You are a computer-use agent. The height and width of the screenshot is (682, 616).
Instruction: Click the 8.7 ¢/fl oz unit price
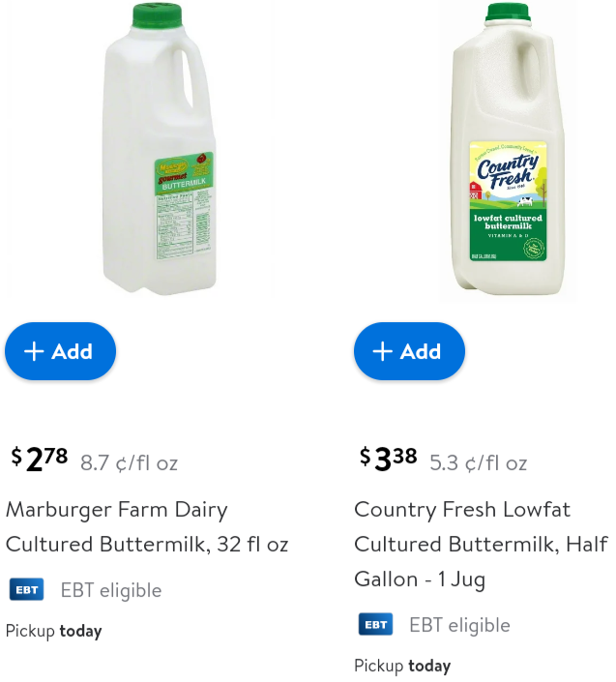[x=129, y=462]
